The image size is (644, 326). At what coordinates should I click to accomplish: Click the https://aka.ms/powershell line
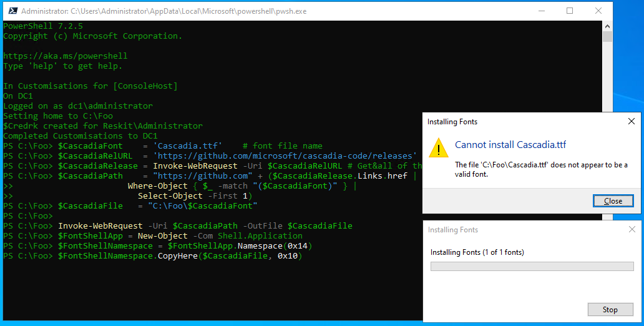point(66,56)
